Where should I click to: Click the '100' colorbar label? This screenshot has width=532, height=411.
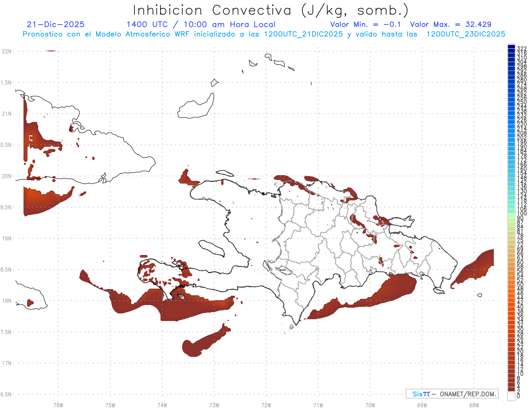pos(521,214)
